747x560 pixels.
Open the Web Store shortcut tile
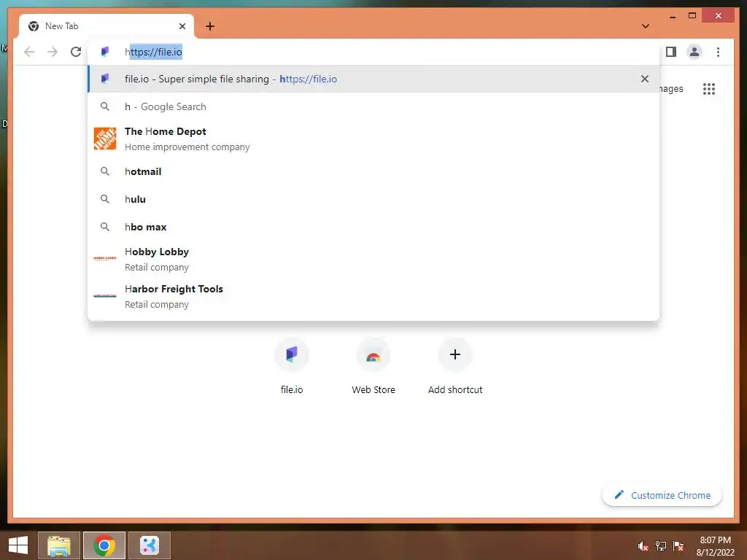click(x=373, y=367)
